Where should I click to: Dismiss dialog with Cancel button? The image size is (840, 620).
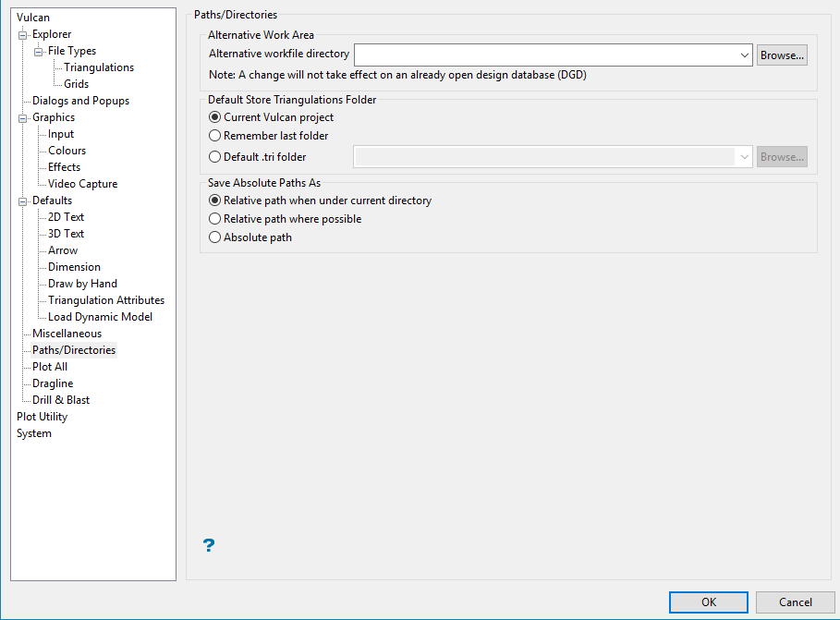pyautogui.click(x=795, y=602)
